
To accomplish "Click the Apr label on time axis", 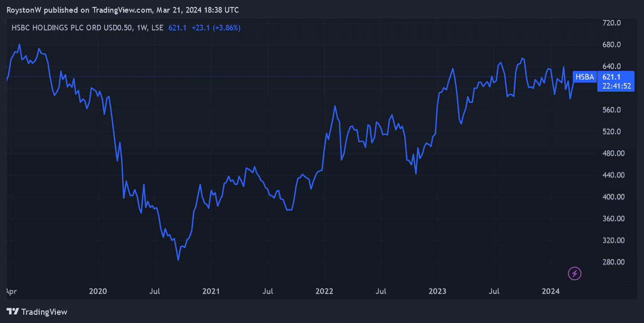I will pyautogui.click(x=11, y=291).
